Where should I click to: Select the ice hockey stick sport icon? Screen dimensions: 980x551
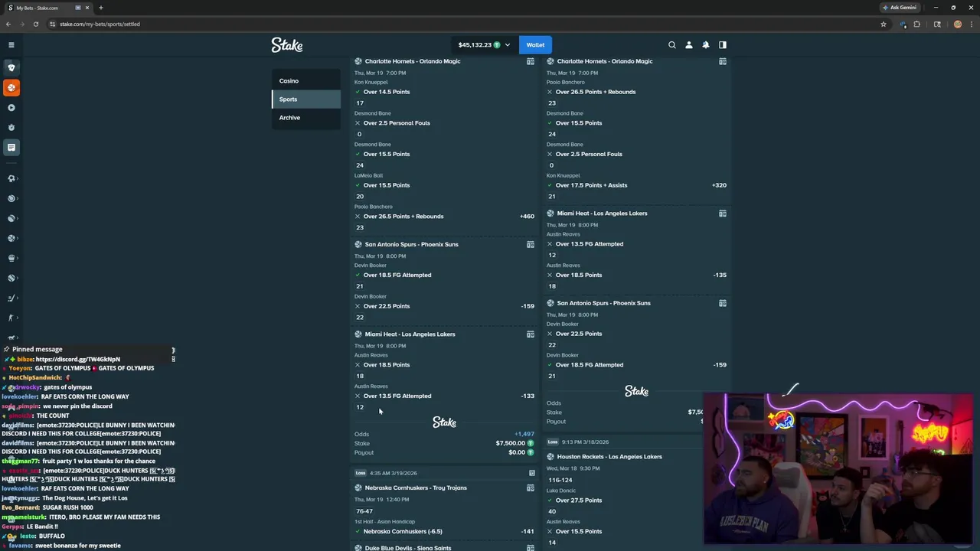click(x=11, y=298)
